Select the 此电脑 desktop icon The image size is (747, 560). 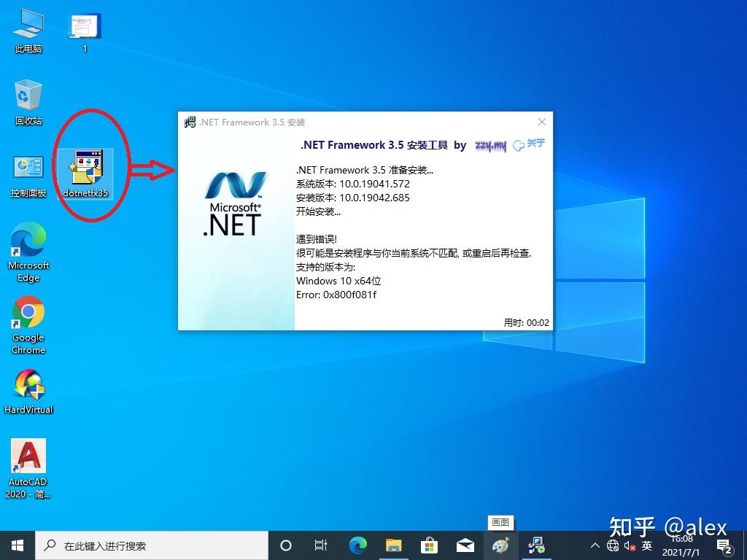pos(28,31)
